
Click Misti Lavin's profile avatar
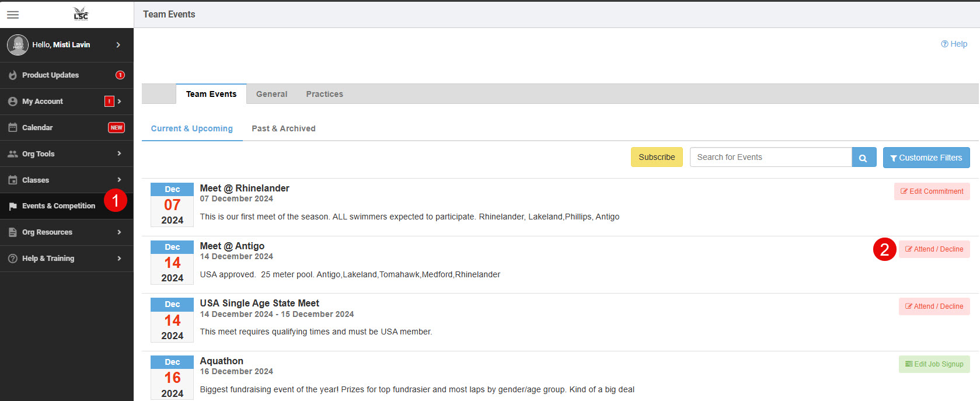[x=18, y=45]
